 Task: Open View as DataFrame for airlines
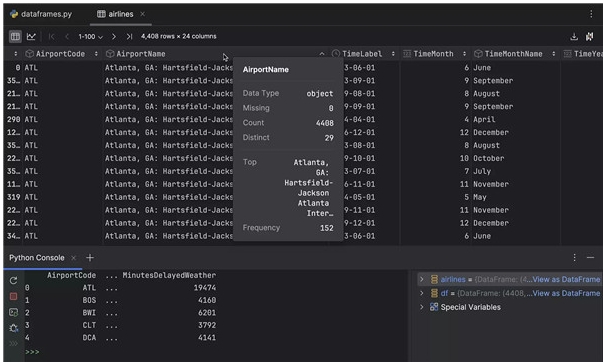[566, 279]
